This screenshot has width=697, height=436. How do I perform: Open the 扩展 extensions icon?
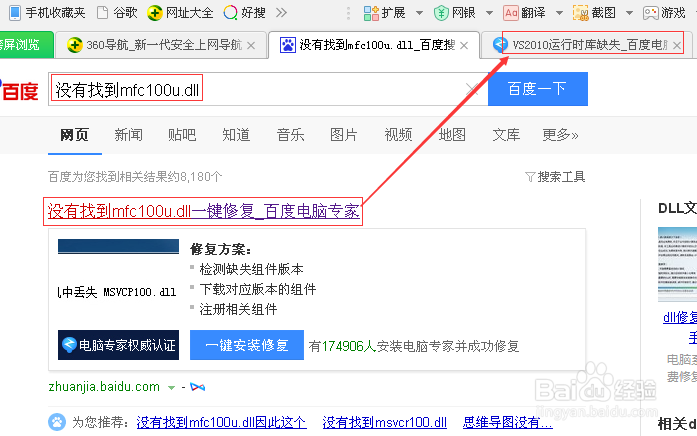371,13
